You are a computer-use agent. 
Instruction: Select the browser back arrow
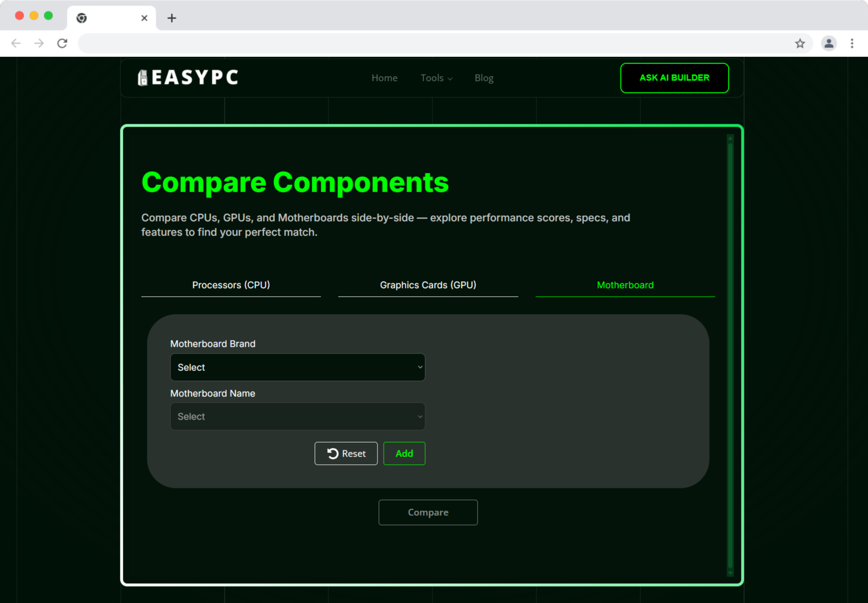16,43
